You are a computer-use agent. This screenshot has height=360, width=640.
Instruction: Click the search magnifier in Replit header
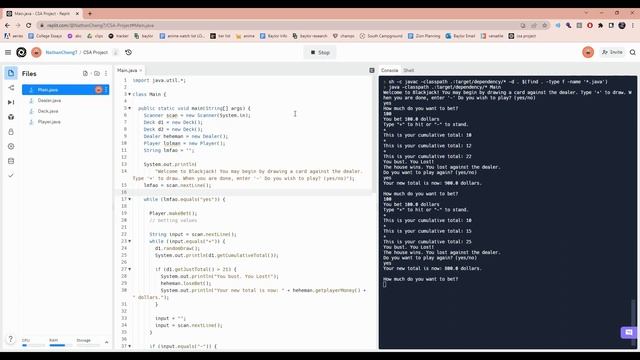633,52
